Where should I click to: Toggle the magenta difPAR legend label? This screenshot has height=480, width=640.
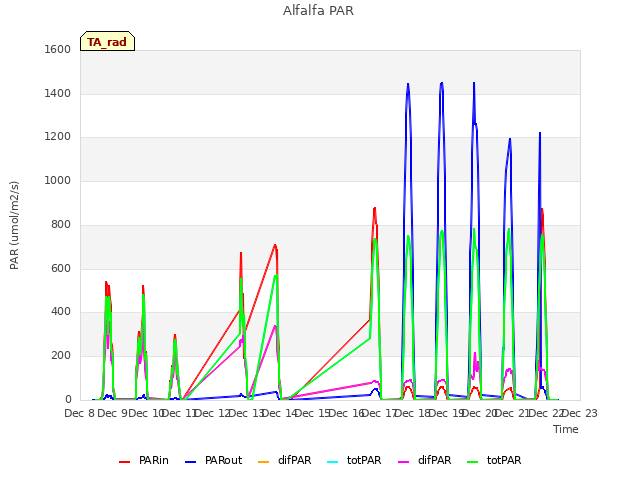tap(435, 460)
